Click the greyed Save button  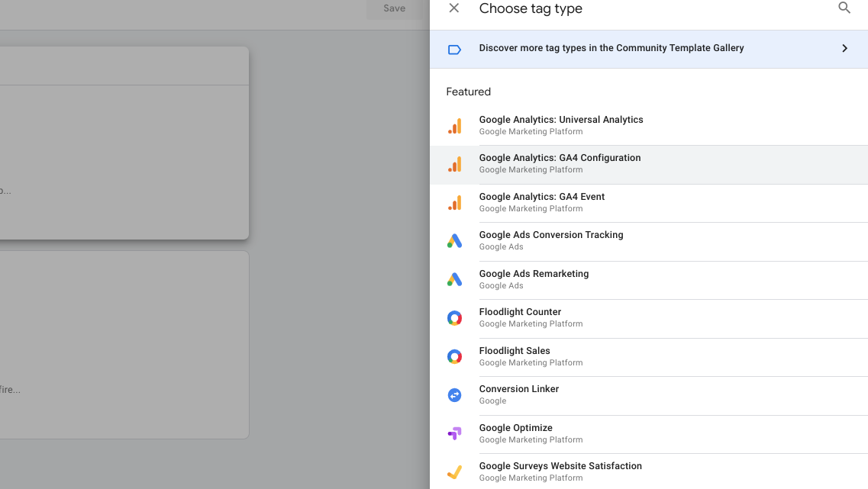pyautogui.click(x=394, y=9)
